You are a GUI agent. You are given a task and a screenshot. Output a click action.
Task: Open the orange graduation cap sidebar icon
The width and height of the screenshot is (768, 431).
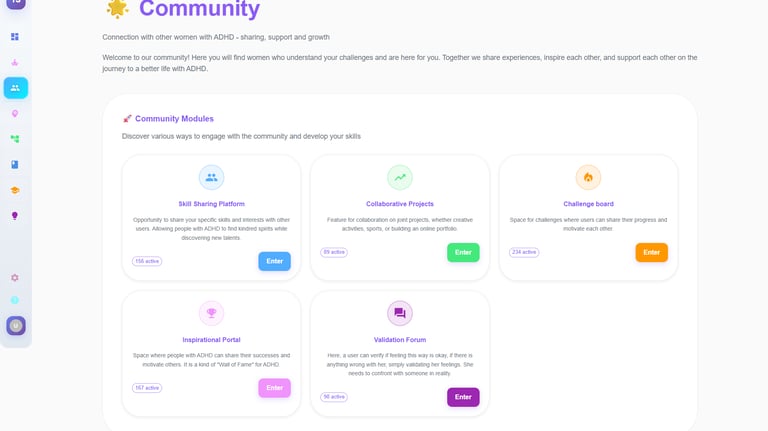15,190
